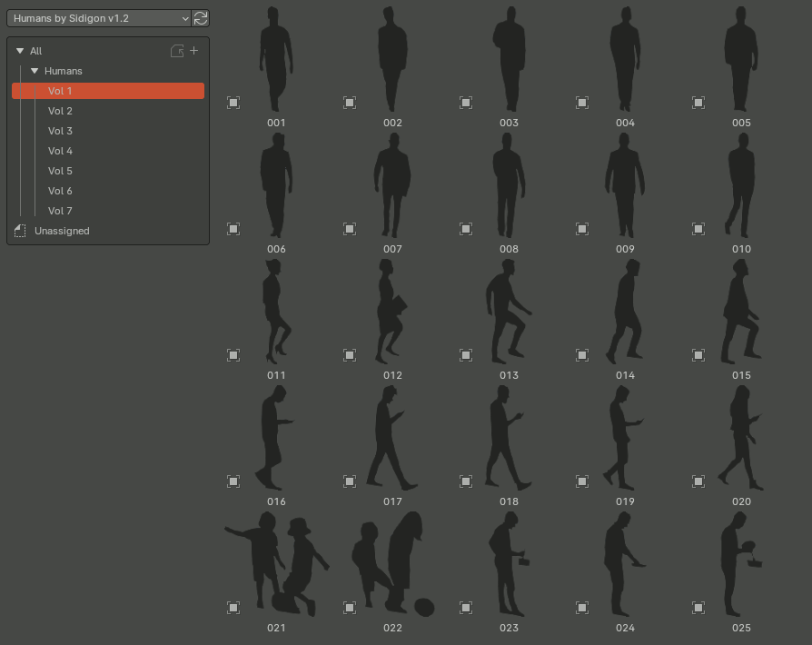Click the Unassigned catalog icon
The height and width of the screenshot is (645, 812).
(20, 231)
